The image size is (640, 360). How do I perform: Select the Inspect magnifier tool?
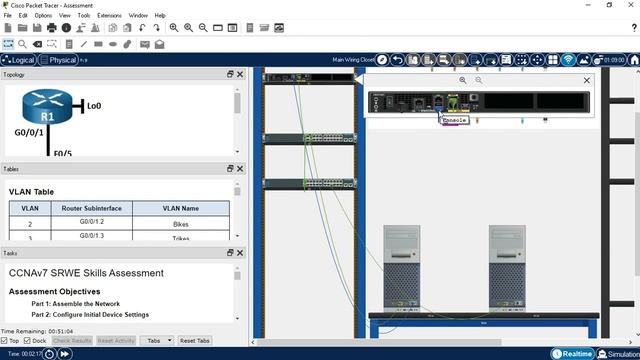pyautogui.click(x=22, y=44)
